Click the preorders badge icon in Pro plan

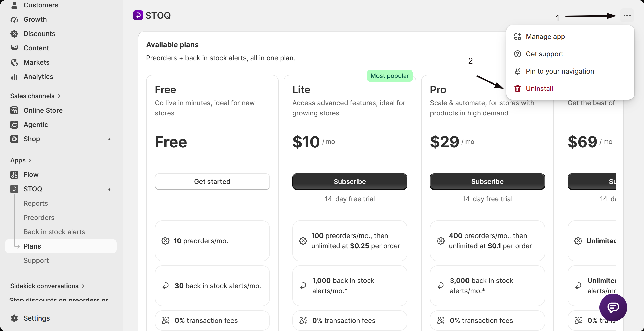[441, 241]
